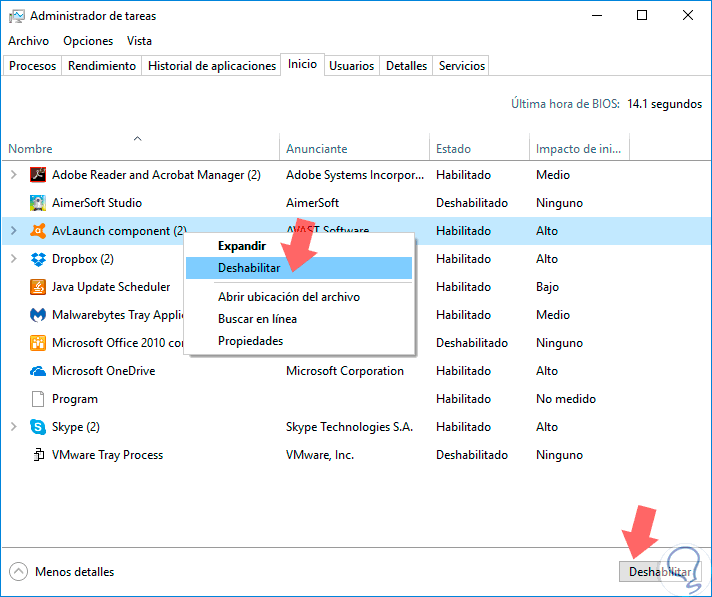Image resolution: width=712 pixels, height=597 pixels.
Task: Open the Vista menu
Action: click(139, 41)
